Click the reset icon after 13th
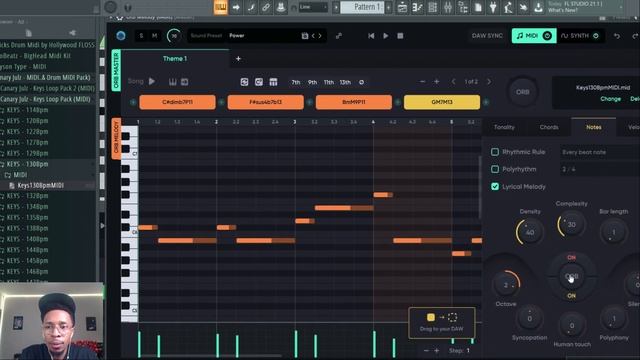This screenshot has width=640, height=360. 361,82
